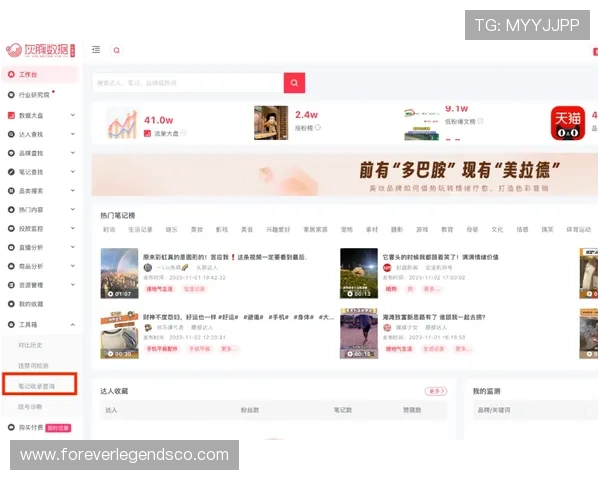Expand the 热门内容 submenu chevron
Image resolution: width=600 pixels, height=480 pixels.
[x=73, y=209]
